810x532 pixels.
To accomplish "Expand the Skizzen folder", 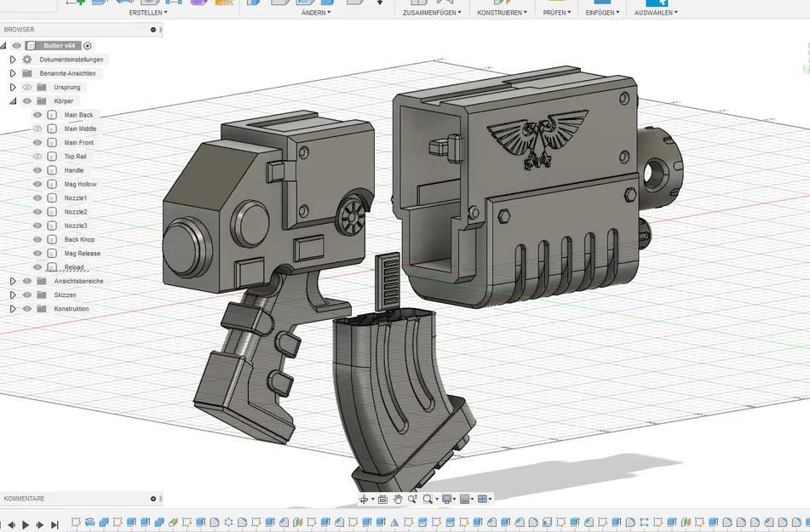I will click(11, 295).
